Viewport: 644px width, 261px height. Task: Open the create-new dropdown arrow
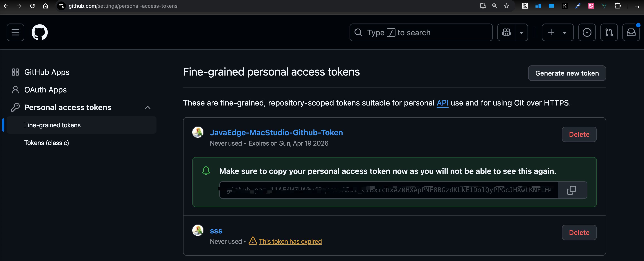tap(564, 32)
